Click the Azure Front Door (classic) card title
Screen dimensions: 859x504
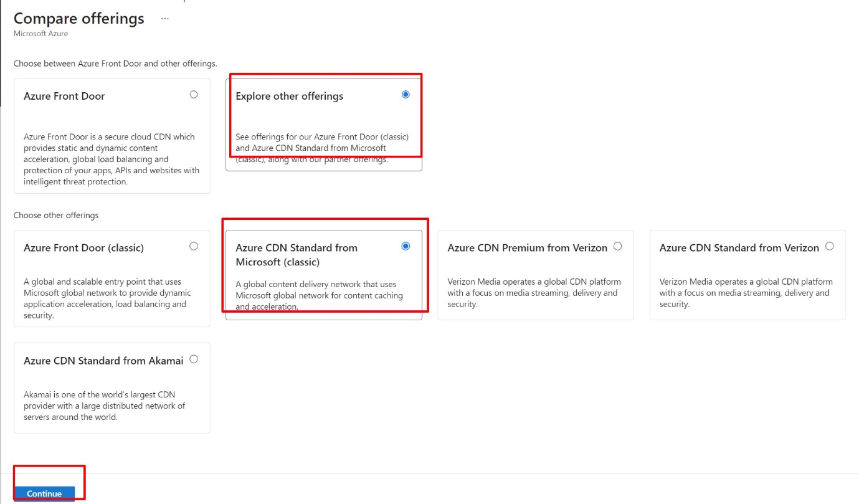83,248
